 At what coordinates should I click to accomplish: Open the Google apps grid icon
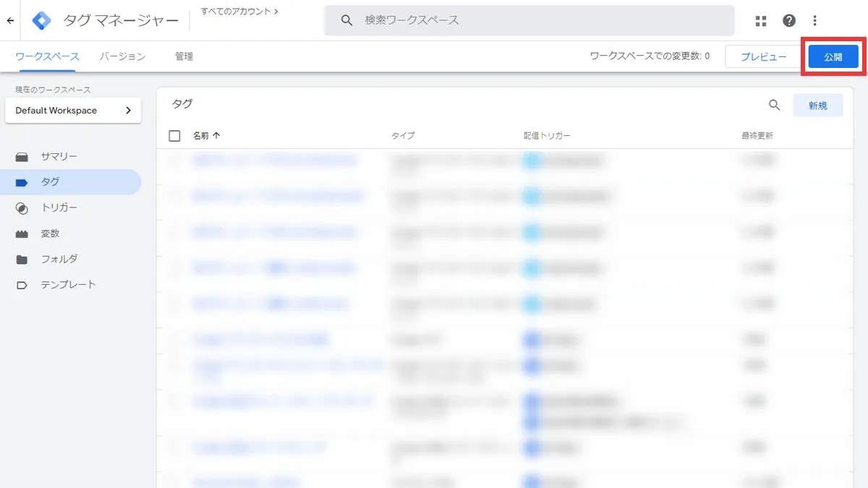[760, 20]
